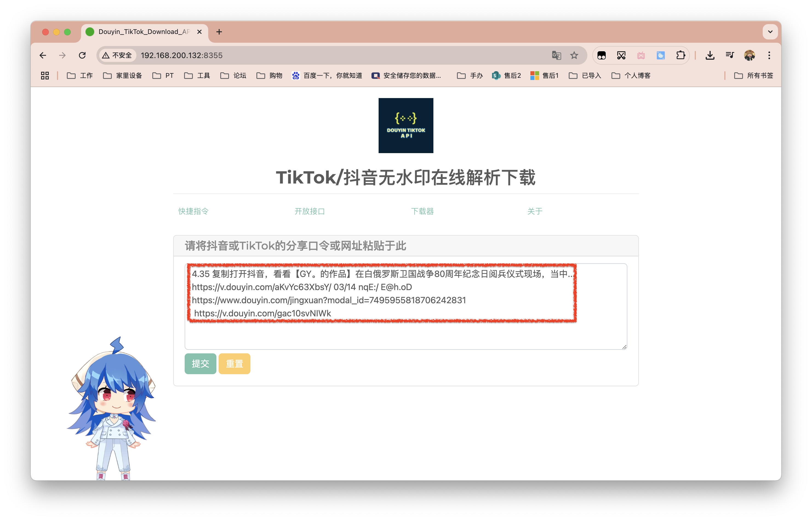
Task: Go back to the previous page
Action: pos(43,55)
